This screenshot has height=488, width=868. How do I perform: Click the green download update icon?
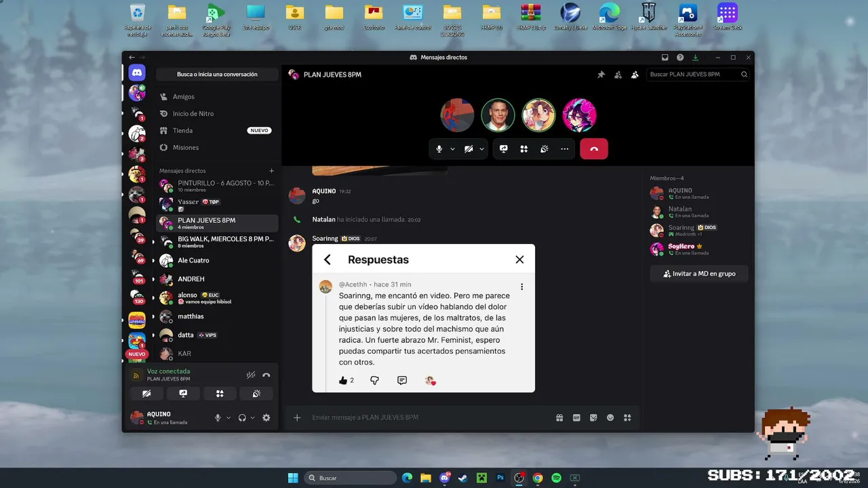[x=695, y=58]
